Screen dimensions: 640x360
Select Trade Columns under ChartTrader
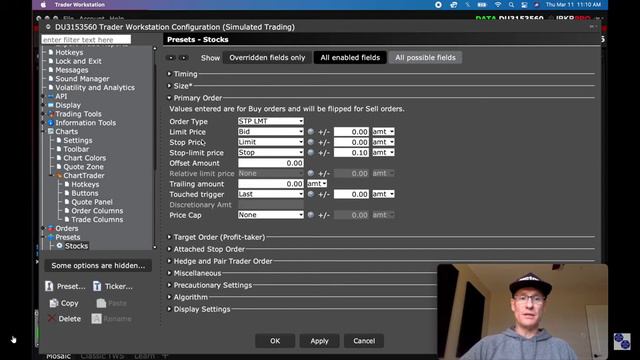point(97,220)
